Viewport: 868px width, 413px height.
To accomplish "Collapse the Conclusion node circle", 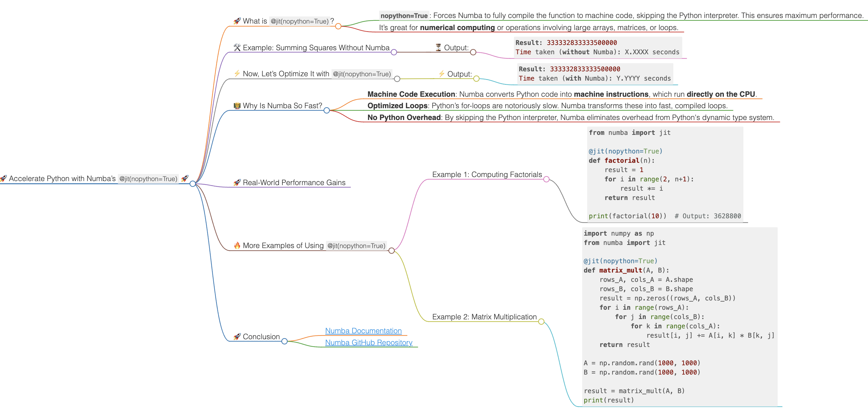I will (x=284, y=341).
